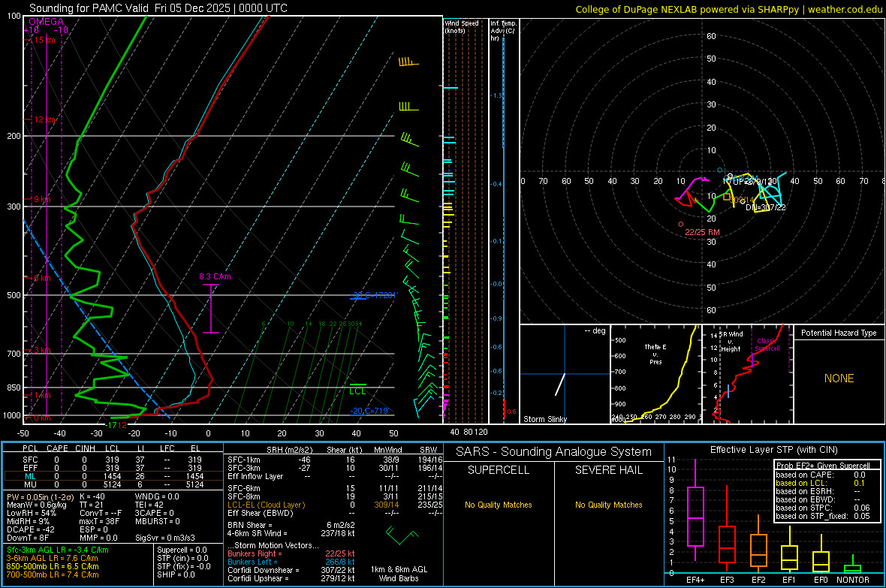Viewport: 886px width, 588px height.
Task: Select the '850-500mb LR = 6.5 C/km' line
Action: 53,566
